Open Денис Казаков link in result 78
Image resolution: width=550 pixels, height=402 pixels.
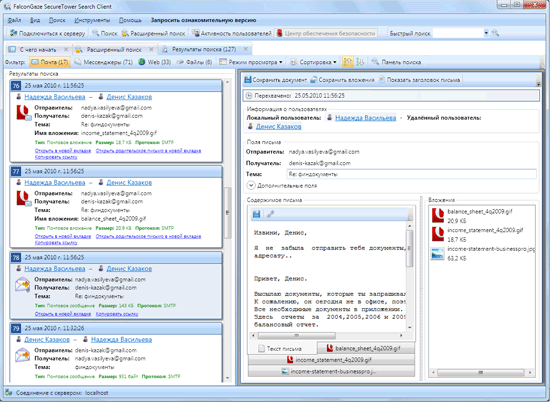coord(129,269)
